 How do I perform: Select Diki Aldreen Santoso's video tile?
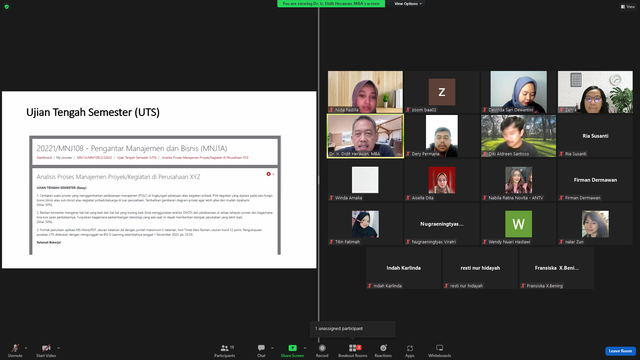click(518, 136)
